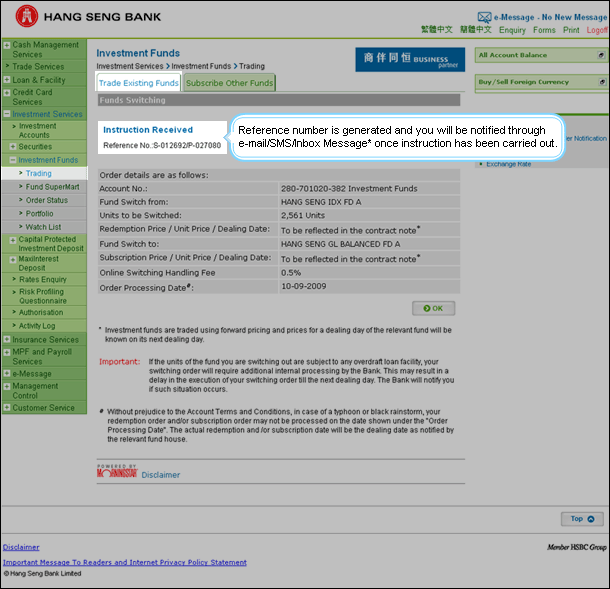Open the footer Disclaimer link
Screen dimensions: 610x589
coord(21,547)
